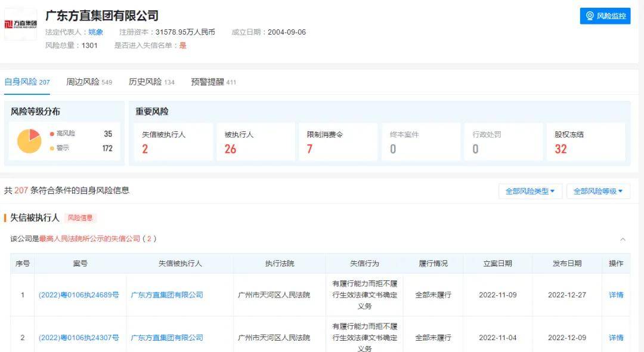Switch to the 自身风险 tab
Viewport: 644px width, 352px height.
tap(27, 82)
